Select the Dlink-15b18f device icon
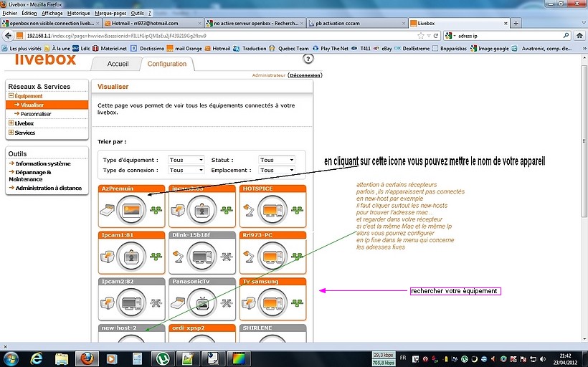Image resolution: width=588 pixels, height=367 pixels. [202, 256]
